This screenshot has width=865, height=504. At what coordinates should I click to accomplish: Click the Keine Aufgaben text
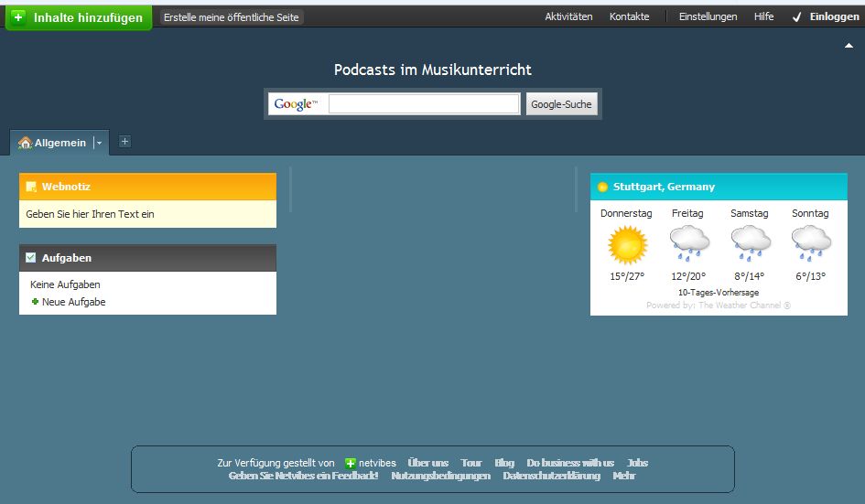tap(65, 284)
